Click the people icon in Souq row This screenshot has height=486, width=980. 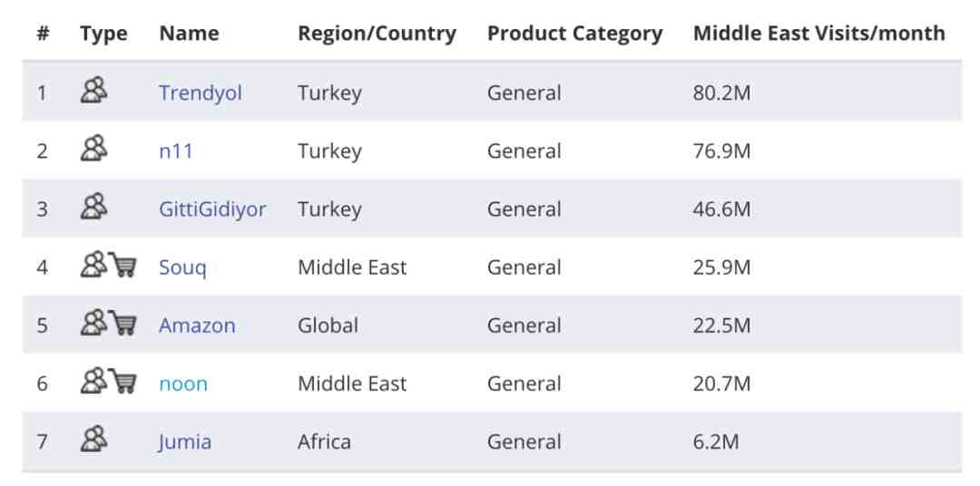(x=93, y=265)
